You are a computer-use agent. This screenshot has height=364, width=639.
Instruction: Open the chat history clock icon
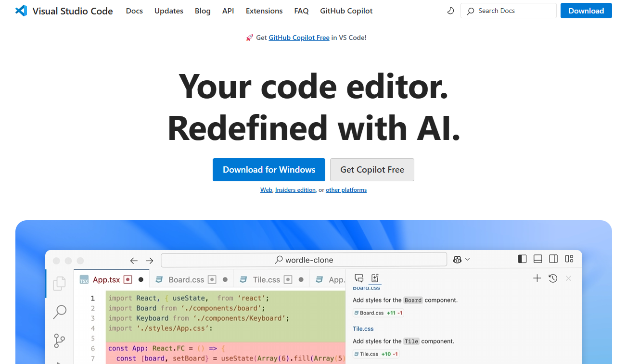point(553,278)
